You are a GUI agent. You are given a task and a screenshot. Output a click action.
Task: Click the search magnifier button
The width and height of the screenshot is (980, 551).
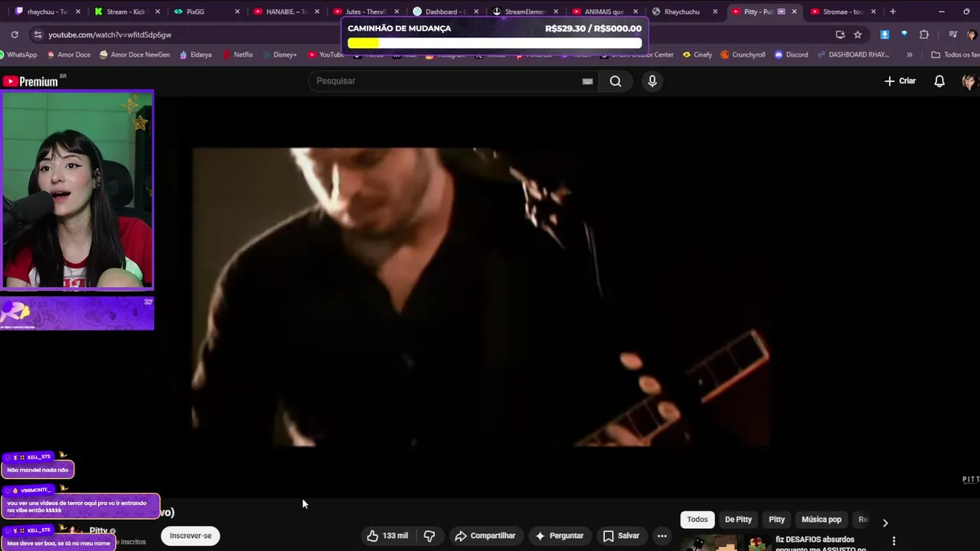coord(616,81)
